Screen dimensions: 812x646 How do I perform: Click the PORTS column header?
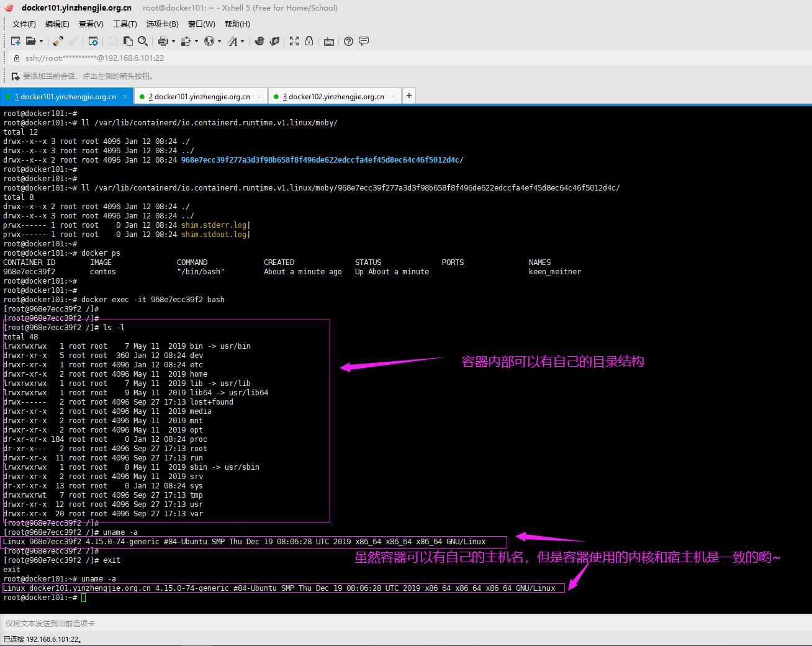tap(453, 262)
